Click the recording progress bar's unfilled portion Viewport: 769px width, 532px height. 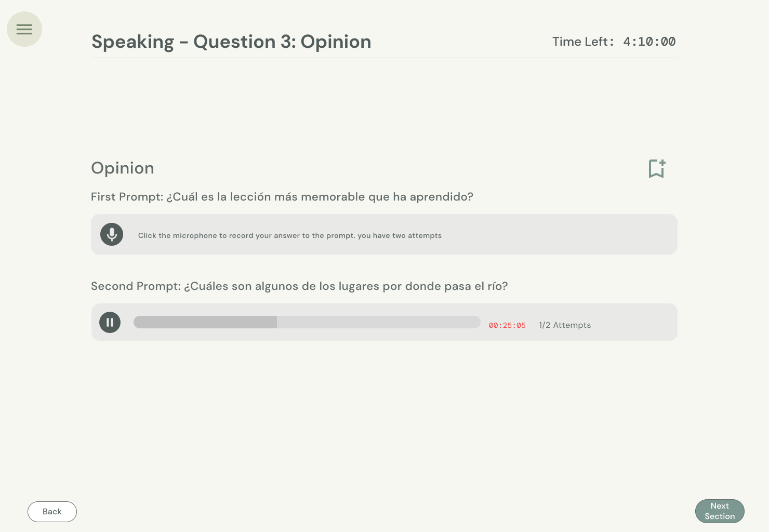point(378,322)
